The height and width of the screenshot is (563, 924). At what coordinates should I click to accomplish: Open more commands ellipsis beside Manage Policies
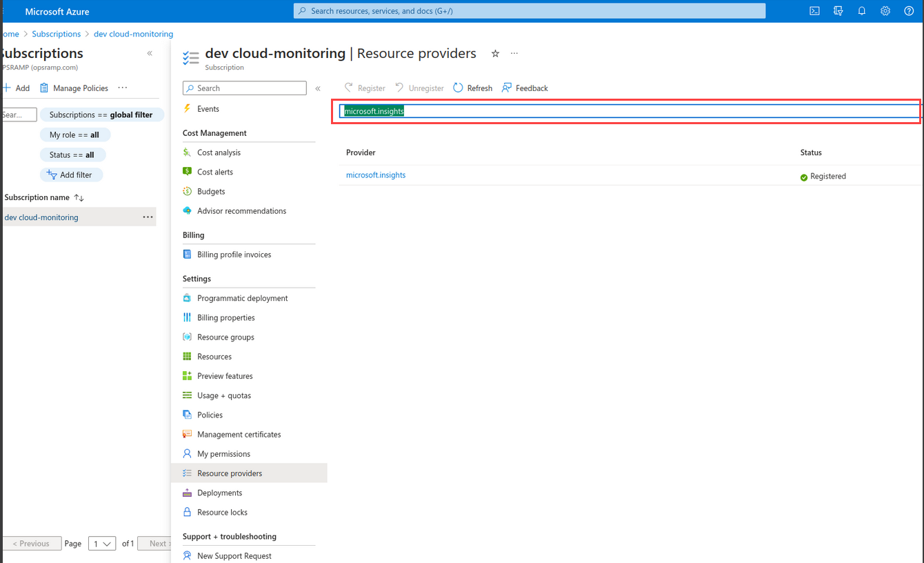(x=123, y=88)
